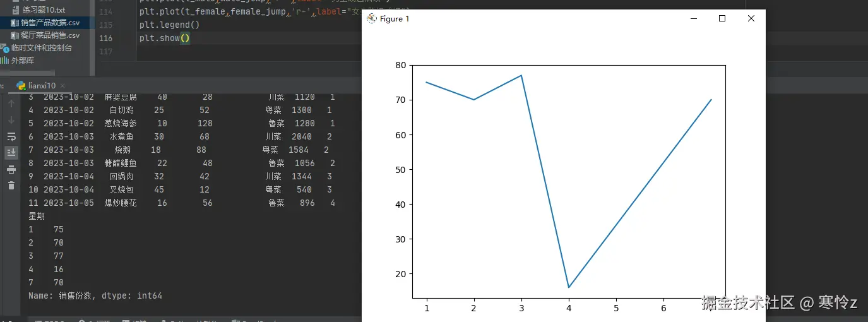Screen dimensions: 868x322
Task: Click the 烧鹅 console output row
Action: point(179,150)
